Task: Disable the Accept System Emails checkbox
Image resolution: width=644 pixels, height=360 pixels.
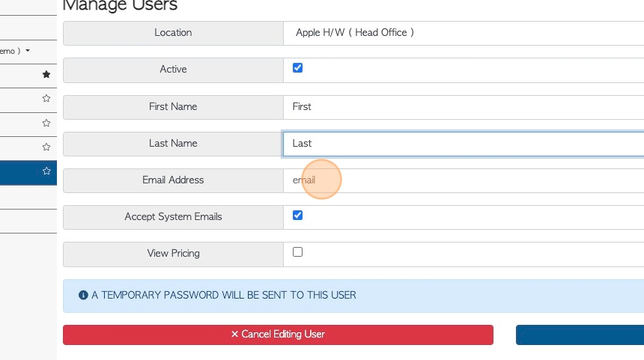Action: coord(298,215)
